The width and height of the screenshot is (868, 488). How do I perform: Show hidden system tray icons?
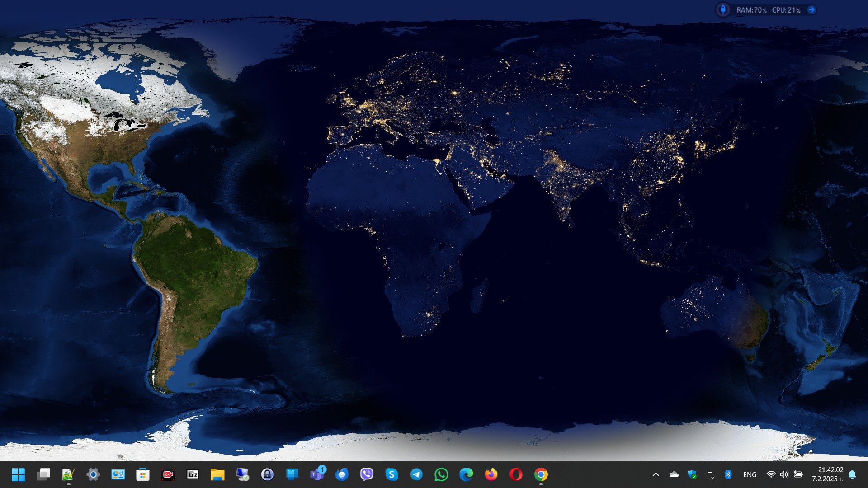point(656,474)
